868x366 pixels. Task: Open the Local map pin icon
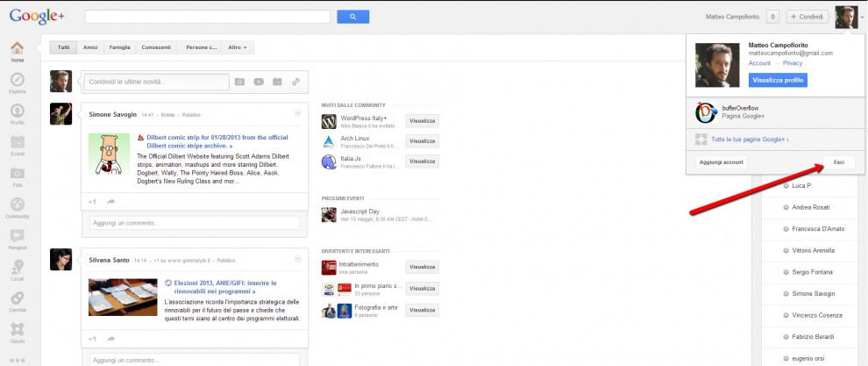point(18,267)
